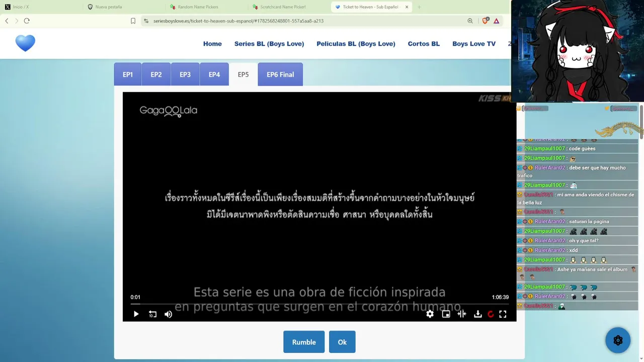
Task: Open Series BL (Boys Love) menu
Action: tap(269, 44)
